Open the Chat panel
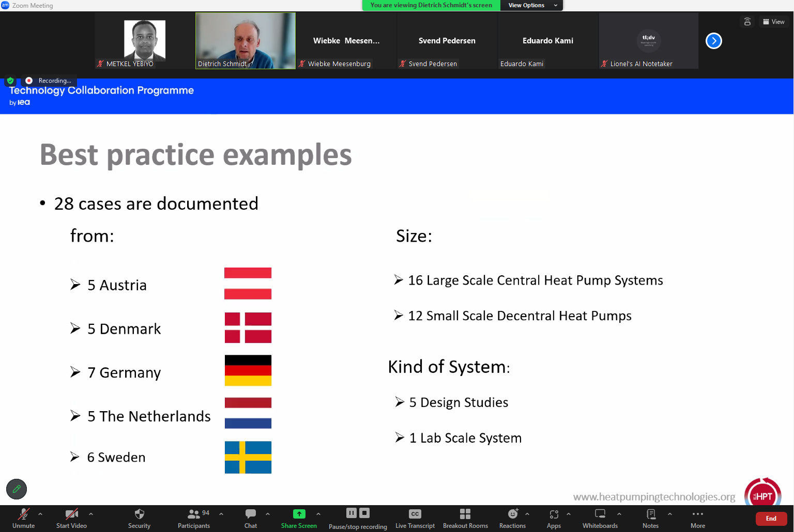794x532 pixels. pos(251,518)
